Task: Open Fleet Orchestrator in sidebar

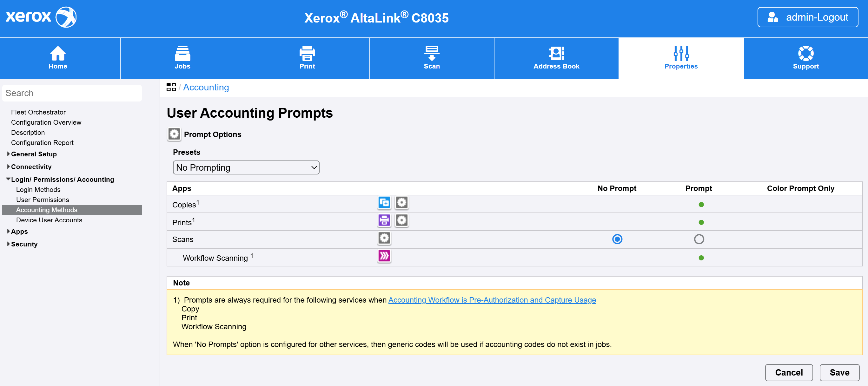Action: tap(38, 112)
